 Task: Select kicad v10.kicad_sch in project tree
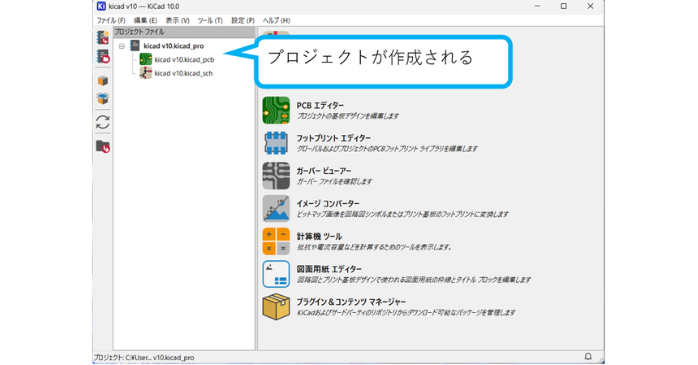[183, 73]
